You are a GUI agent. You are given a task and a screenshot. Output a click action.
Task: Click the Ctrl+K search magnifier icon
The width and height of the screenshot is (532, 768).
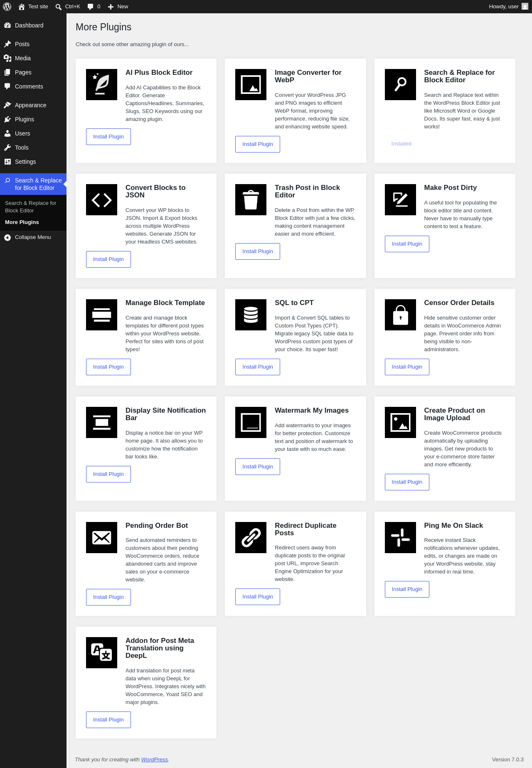tap(59, 7)
